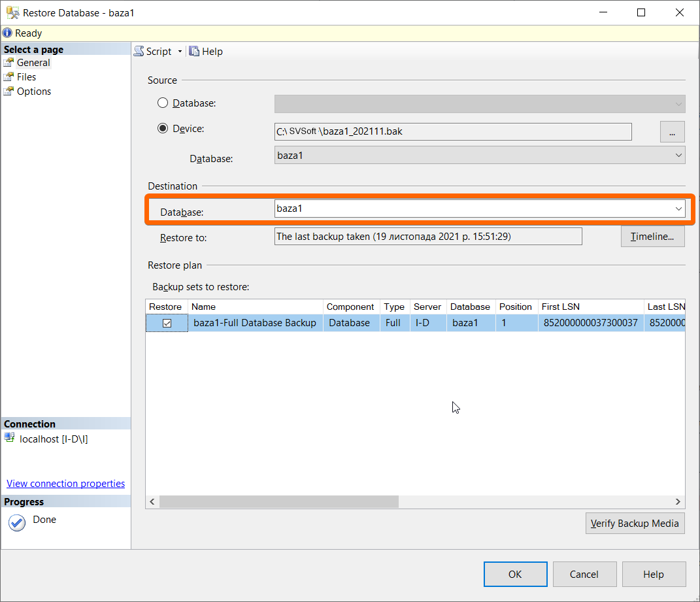Open the Files page

26,77
